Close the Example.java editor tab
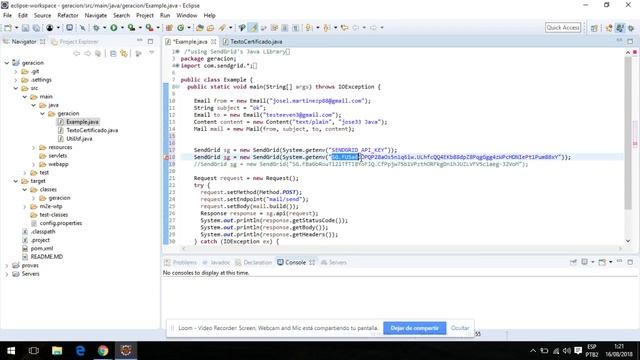This screenshot has height=360, width=640. pos(213,42)
